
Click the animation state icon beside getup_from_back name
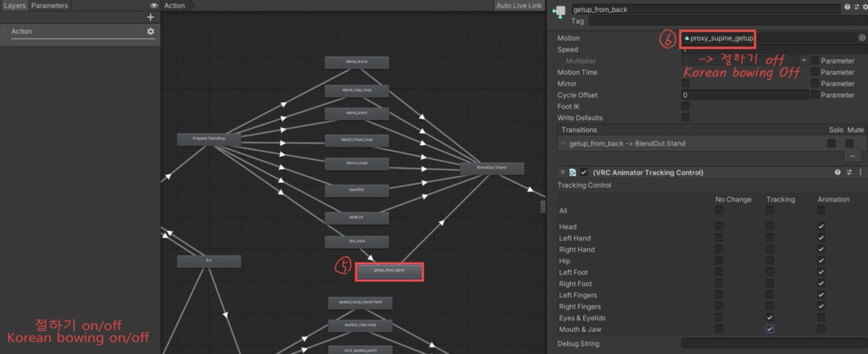pos(559,12)
